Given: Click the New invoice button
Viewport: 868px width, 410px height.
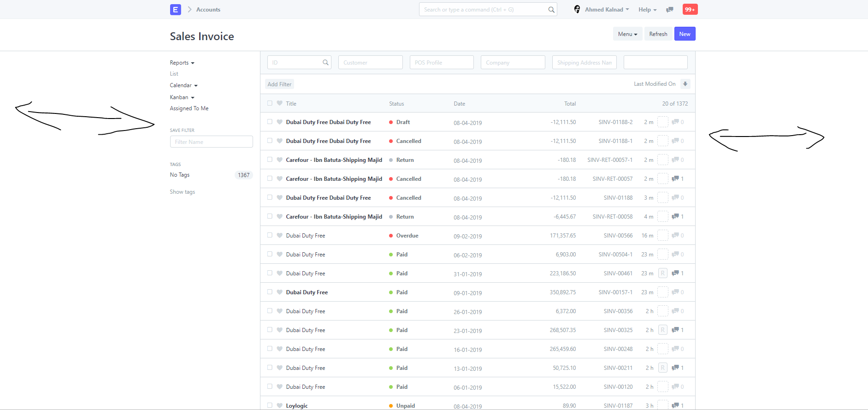Looking at the screenshot, I should pyautogui.click(x=685, y=34).
